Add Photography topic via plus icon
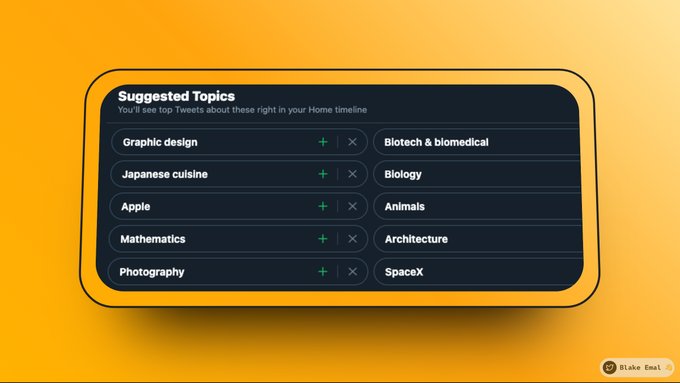Viewport: 680px width, 383px height. pyautogui.click(x=323, y=272)
